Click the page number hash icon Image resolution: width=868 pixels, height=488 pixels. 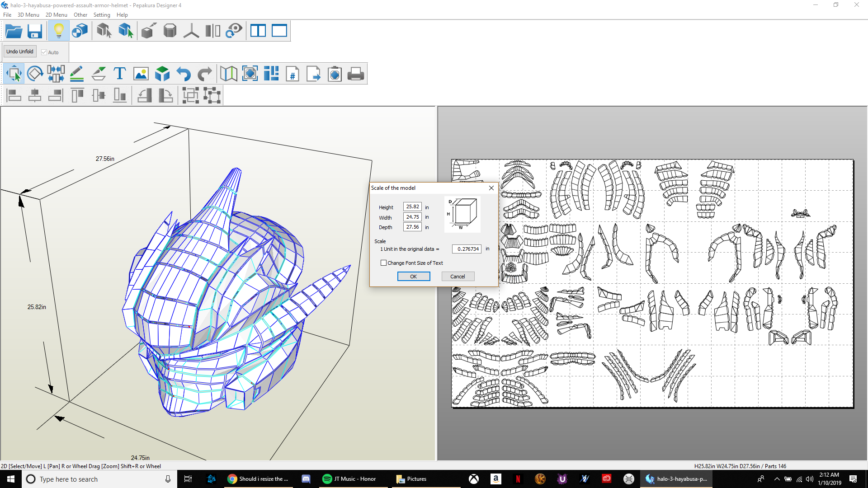pyautogui.click(x=292, y=74)
